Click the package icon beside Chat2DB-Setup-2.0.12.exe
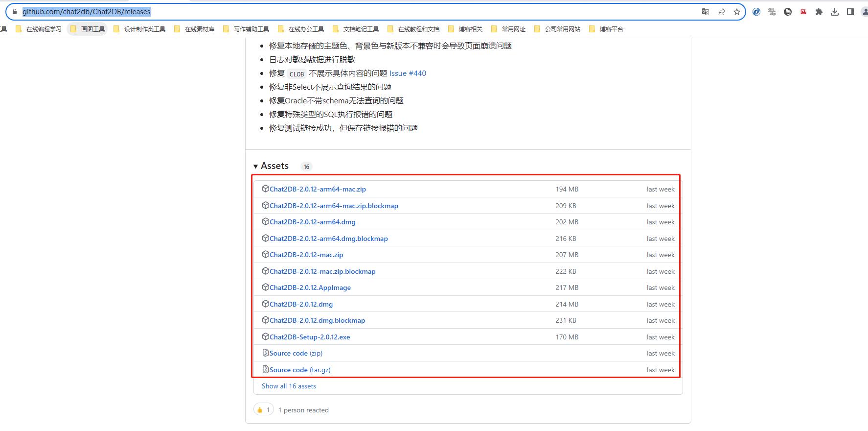Viewport: 868px width, 431px height. 265,336
